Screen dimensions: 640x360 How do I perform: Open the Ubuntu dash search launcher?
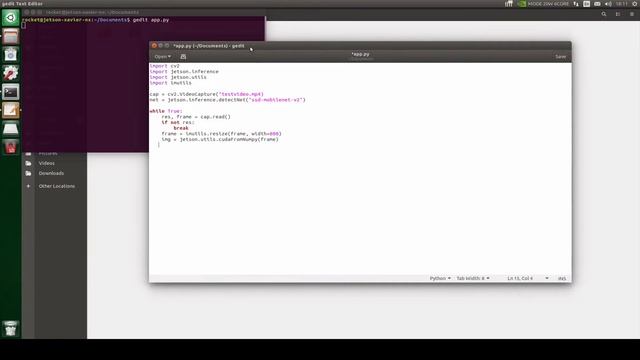click(x=11, y=18)
